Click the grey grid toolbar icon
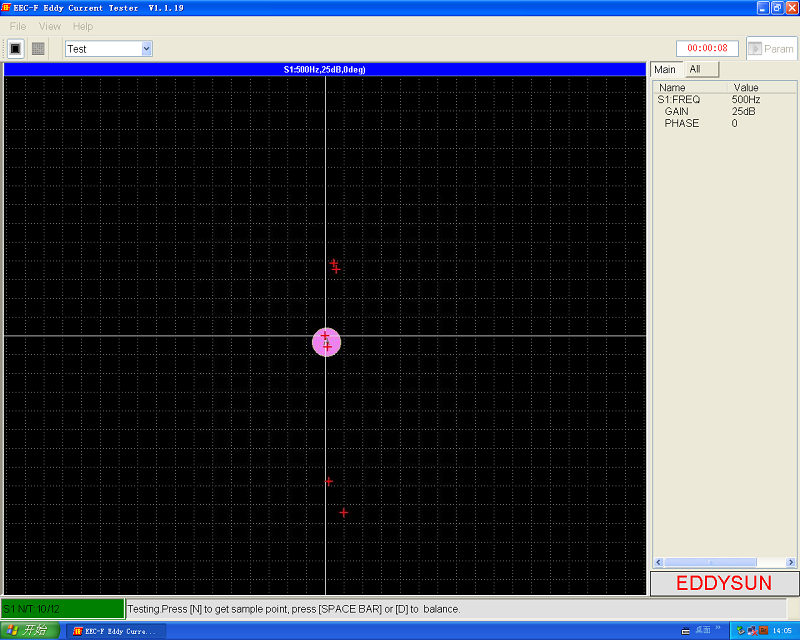 [x=38, y=48]
